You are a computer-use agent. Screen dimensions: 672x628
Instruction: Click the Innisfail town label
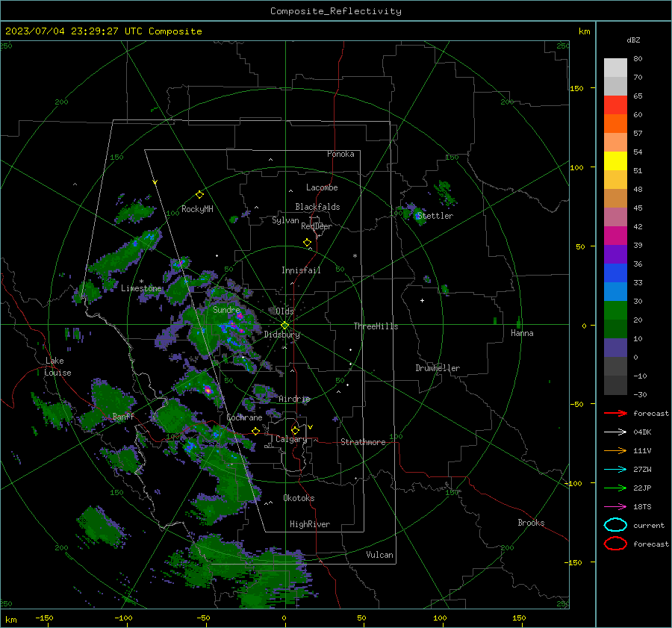tap(301, 270)
